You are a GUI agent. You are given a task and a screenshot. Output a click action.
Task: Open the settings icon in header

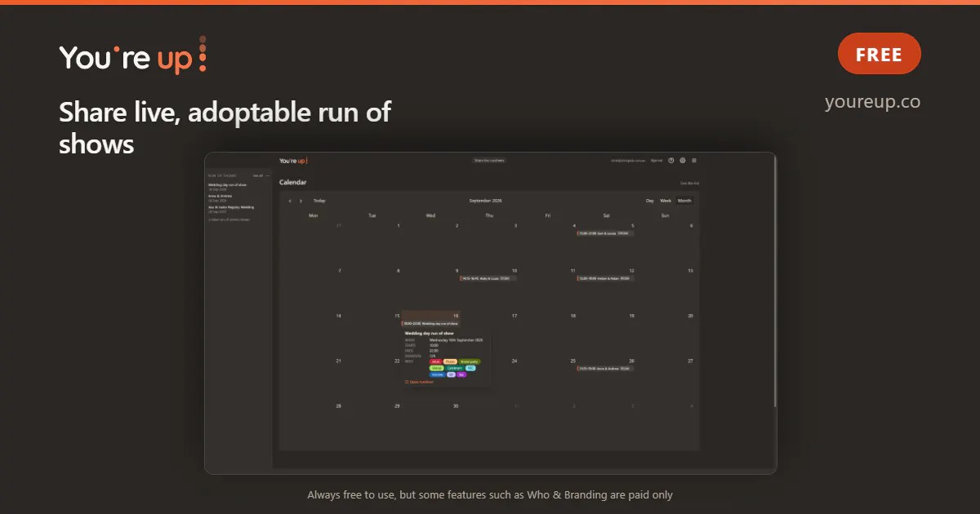pyautogui.click(x=683, y=161)
